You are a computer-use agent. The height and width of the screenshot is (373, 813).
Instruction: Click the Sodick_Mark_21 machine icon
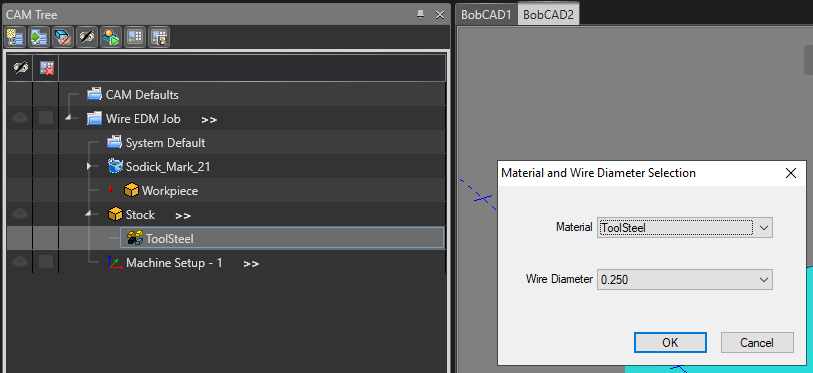[x=115, y=167]
